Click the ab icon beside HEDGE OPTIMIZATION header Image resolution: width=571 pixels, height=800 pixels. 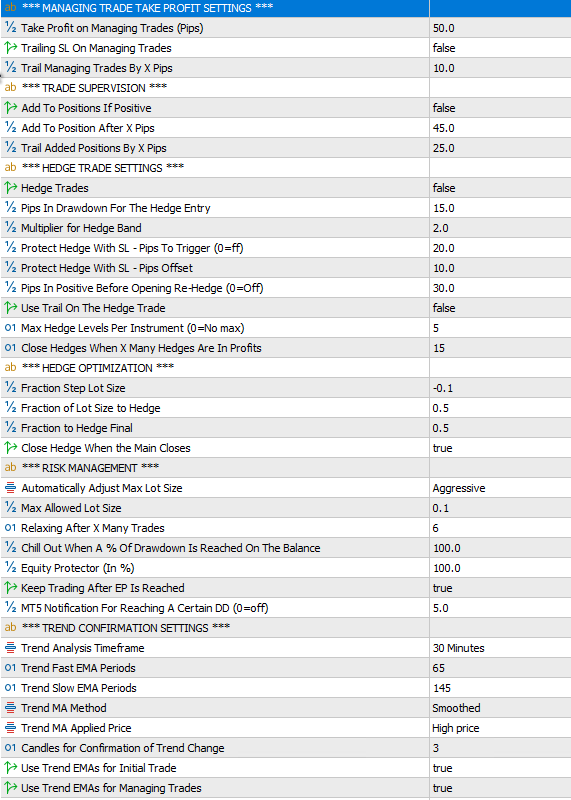(x=10, y=368)
